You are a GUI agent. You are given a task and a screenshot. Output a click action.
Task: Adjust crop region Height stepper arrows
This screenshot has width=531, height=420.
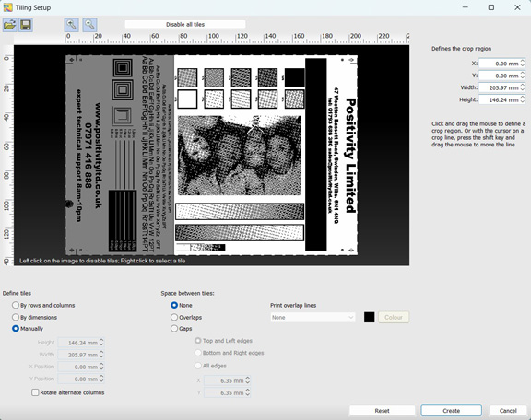coord(523,99)
